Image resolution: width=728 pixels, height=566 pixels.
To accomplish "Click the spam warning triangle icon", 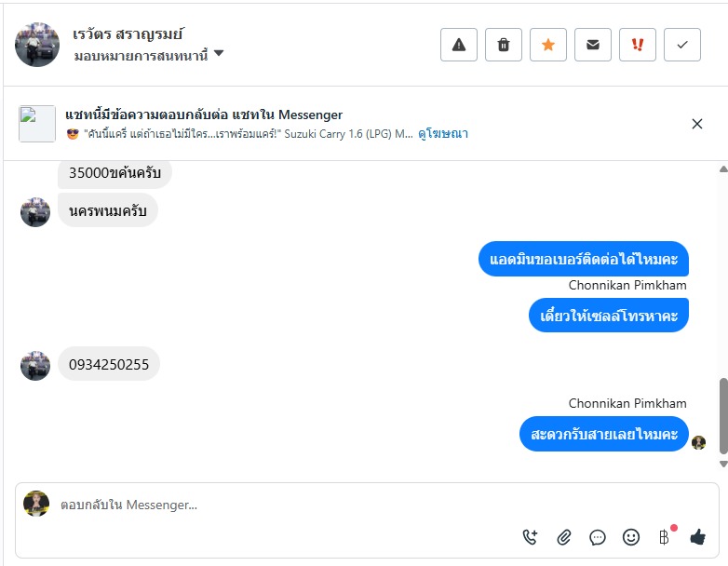I will [x=458, y=45].
